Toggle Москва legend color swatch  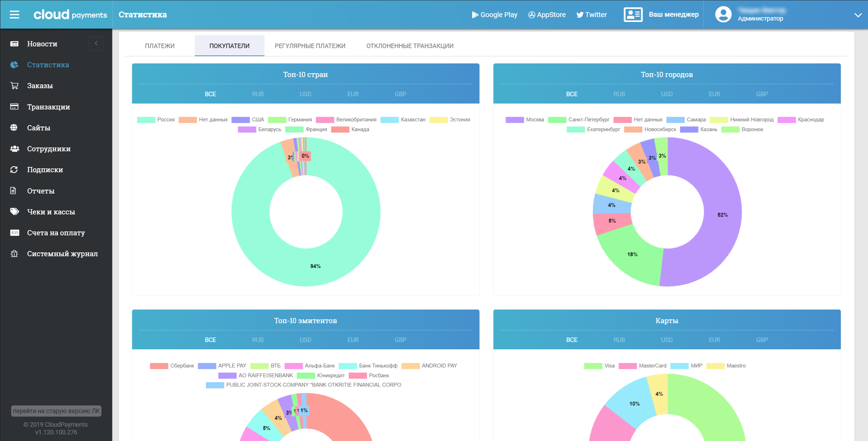(515, 120)
